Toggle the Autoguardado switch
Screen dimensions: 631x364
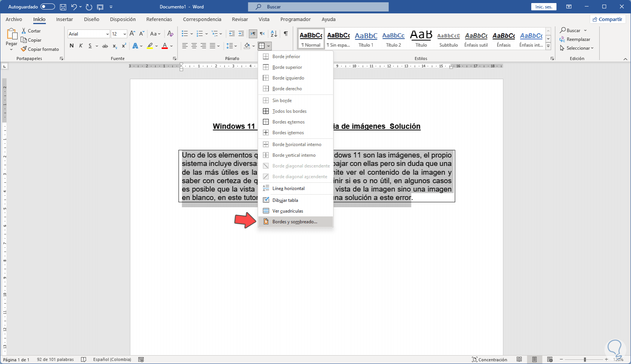point(48,7)
